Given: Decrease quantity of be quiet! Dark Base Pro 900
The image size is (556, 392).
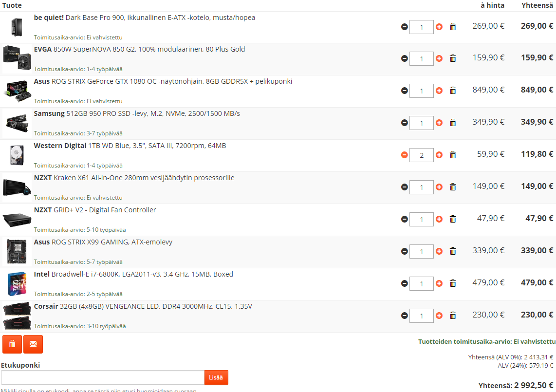Looking at the screenshot, I should (404, 27).
